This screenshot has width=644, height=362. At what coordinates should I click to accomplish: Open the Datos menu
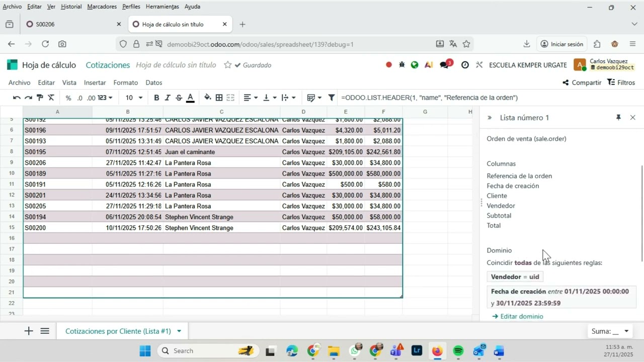(x=154, y=82)
